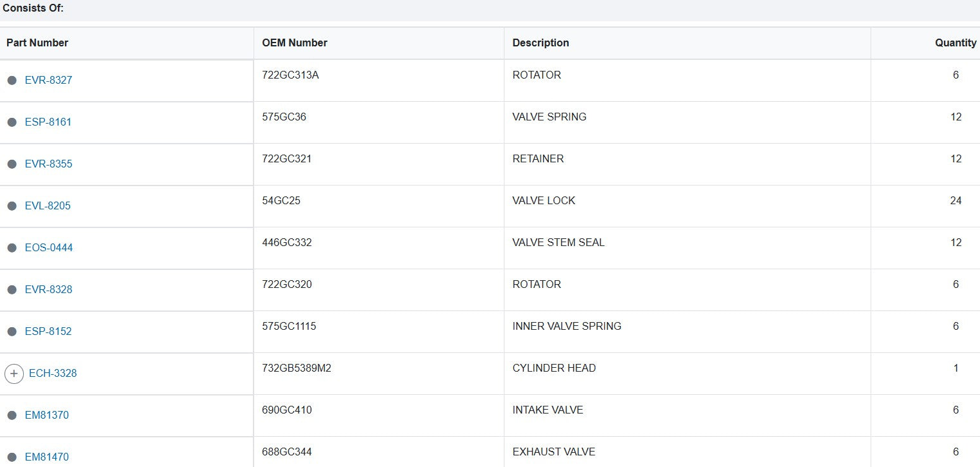Open intake valve part EM81370
The width and height of the screenshot is (980, 467).
[x=47, y=415]
